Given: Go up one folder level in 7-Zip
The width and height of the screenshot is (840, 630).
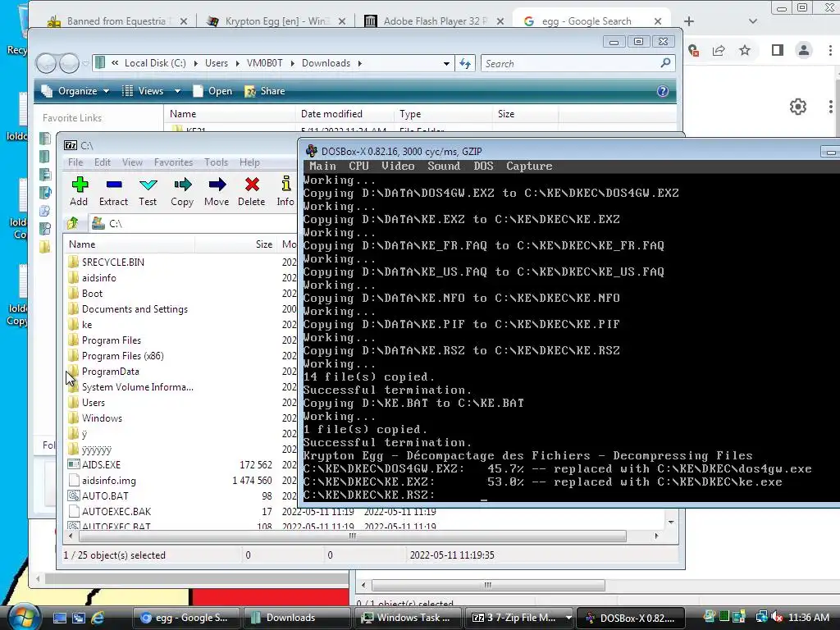Looking at the screenshot, I should 73,223.
